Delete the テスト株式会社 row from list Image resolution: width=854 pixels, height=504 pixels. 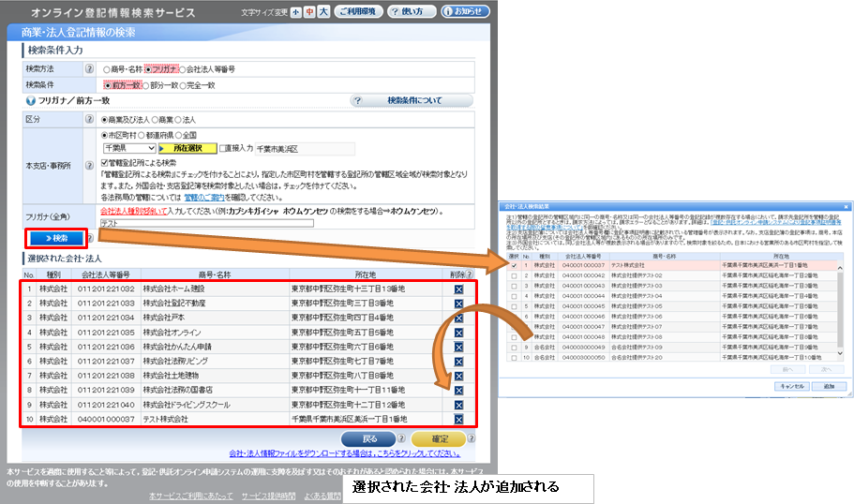[x=458, y=419]
